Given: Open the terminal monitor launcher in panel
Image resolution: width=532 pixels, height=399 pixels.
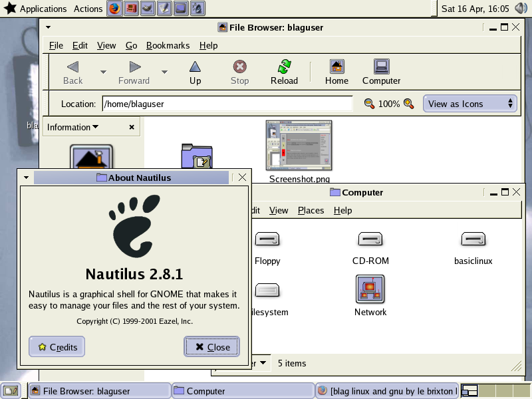Looking at the screenshot, I should [x=181, y=9].
